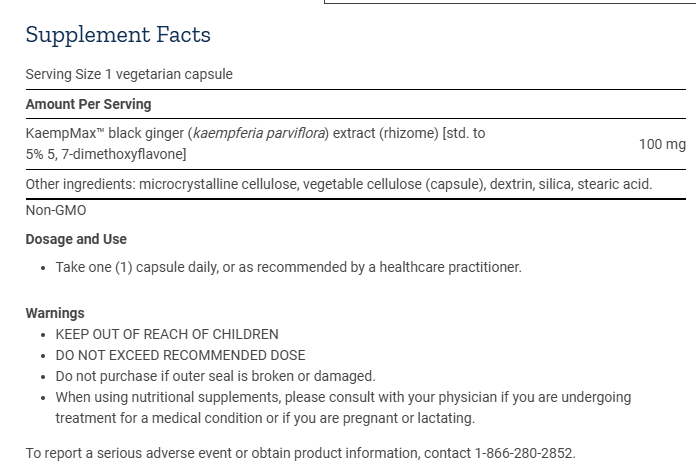This screenshot has width=696, height=467.
Task: Click the Take one capsule daily instruction
Action: (288, 267)
